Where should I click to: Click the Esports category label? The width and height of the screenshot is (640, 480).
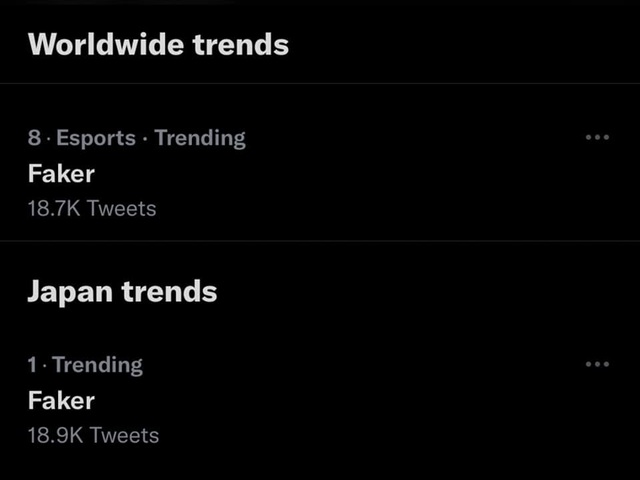point(95,138)
